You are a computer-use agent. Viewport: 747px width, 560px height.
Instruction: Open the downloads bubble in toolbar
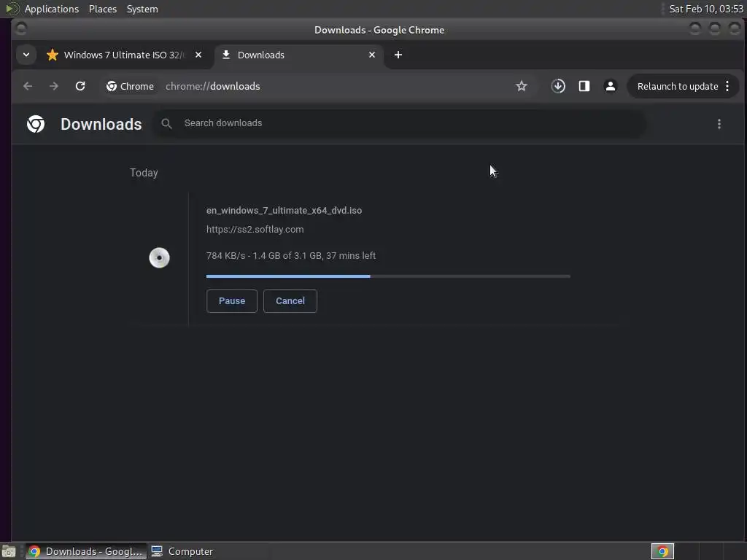coord(558,86)
